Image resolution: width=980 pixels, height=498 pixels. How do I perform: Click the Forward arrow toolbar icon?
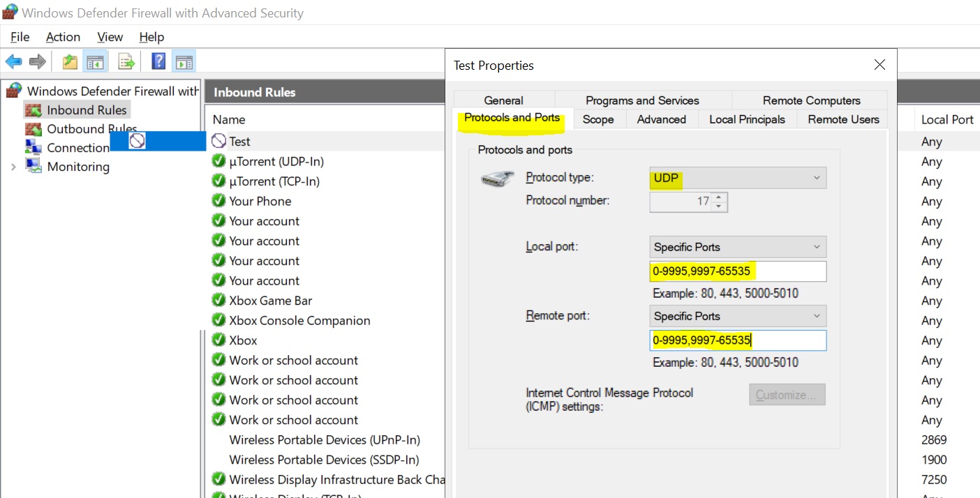coord(38,61)
